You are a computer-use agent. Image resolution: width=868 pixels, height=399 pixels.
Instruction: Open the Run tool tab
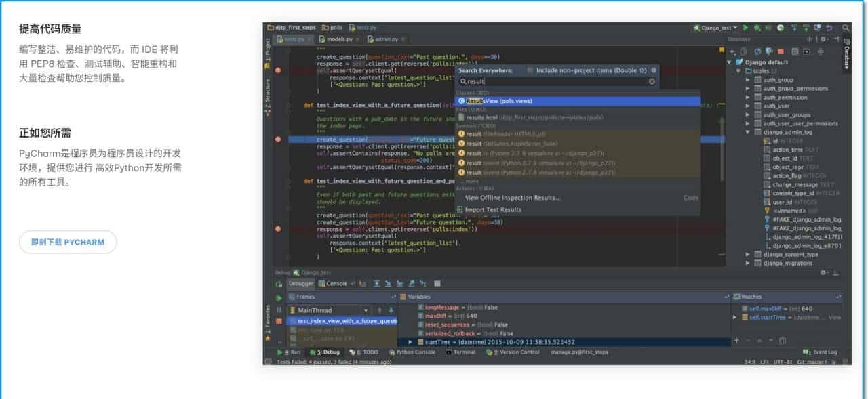[290, 352]
